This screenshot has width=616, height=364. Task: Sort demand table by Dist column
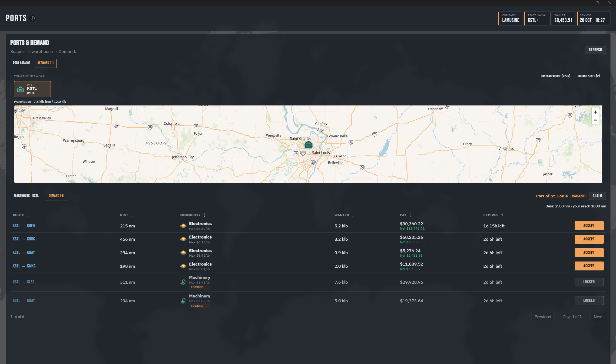pos(126,215)
